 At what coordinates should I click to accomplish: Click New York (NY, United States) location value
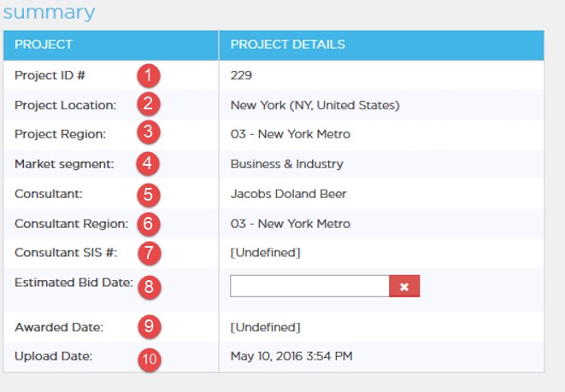click(x=315, y=105)
